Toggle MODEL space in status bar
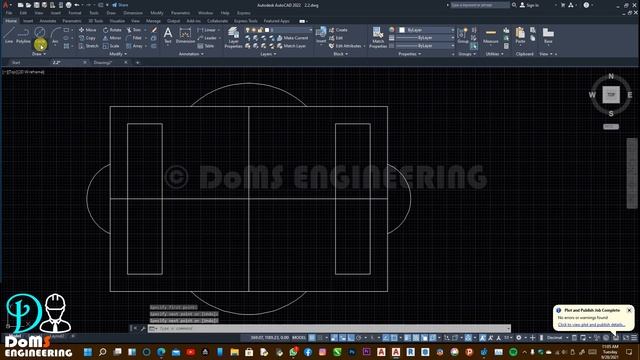This screenshot has height=360, width=640. [x=299, y=338]
